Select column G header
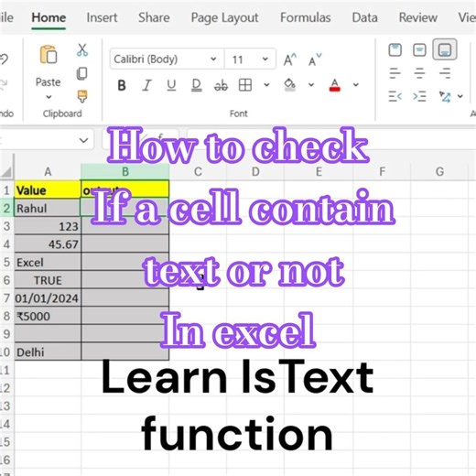Image resolution: width=476 pixels, height=476 pixels. tap(439, 172)
